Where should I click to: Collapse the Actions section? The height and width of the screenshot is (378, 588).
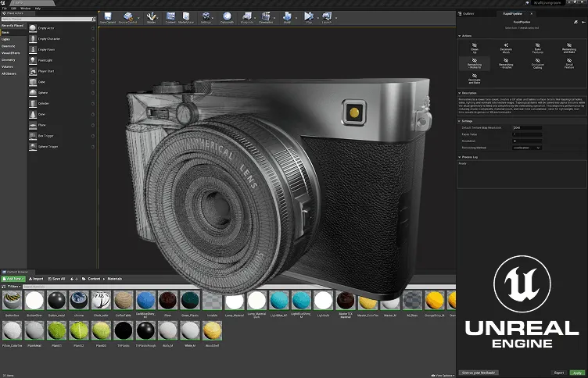coord(467,35)
